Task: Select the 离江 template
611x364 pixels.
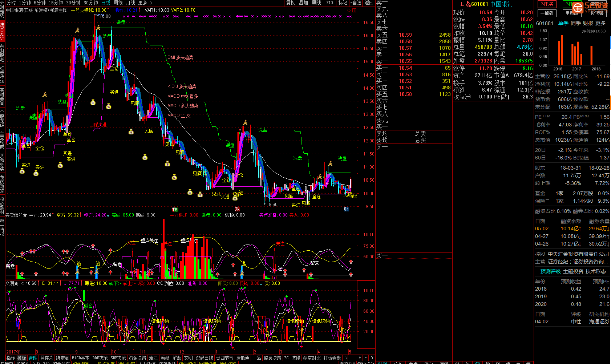Action: pyautogui.click(x=154, y=358)
